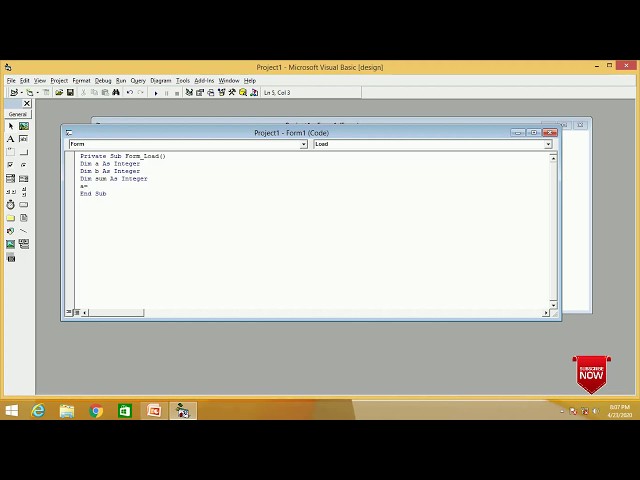640x480 pixels.
Task: Select the Frame control tool
Action: pos(11,152)
